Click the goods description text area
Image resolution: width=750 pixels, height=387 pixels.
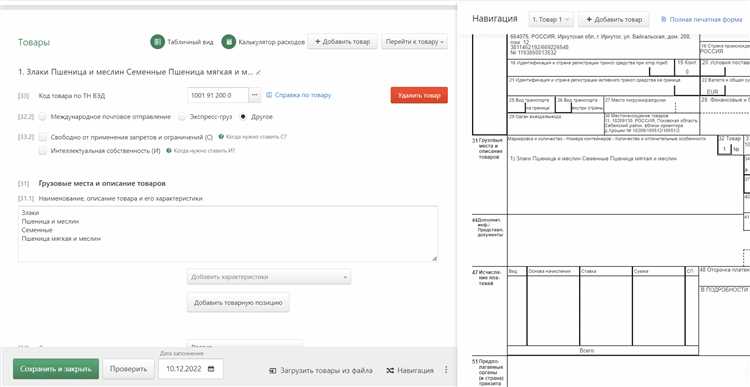click(x=228, y=234)
